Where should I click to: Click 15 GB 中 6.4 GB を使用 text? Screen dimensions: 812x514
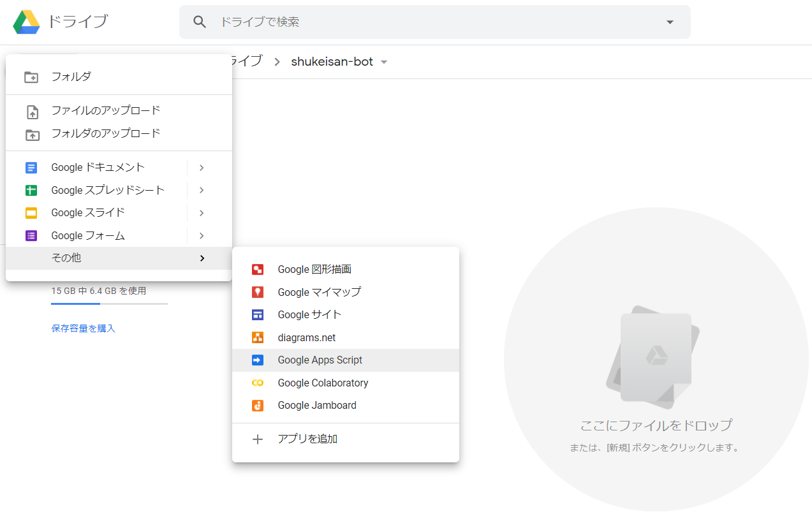click(99, 291)
